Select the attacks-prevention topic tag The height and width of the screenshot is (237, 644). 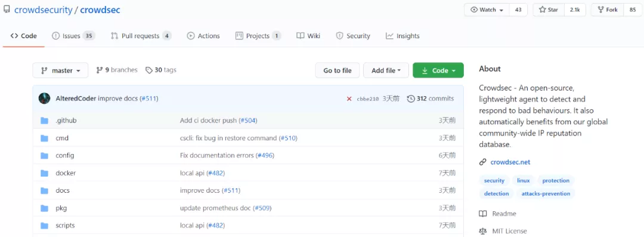[x=546, y=193]
